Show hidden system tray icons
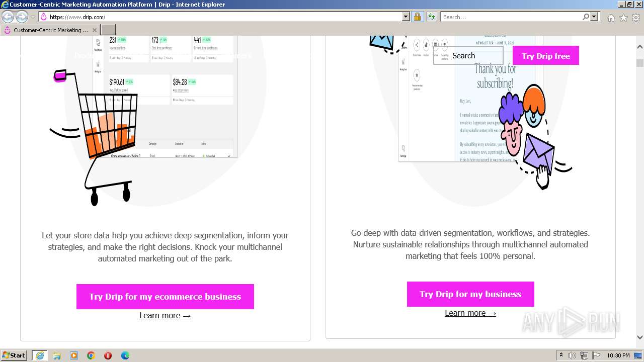Image resolution: width=644 pixels, height=362 pixels. click(561, 355)
